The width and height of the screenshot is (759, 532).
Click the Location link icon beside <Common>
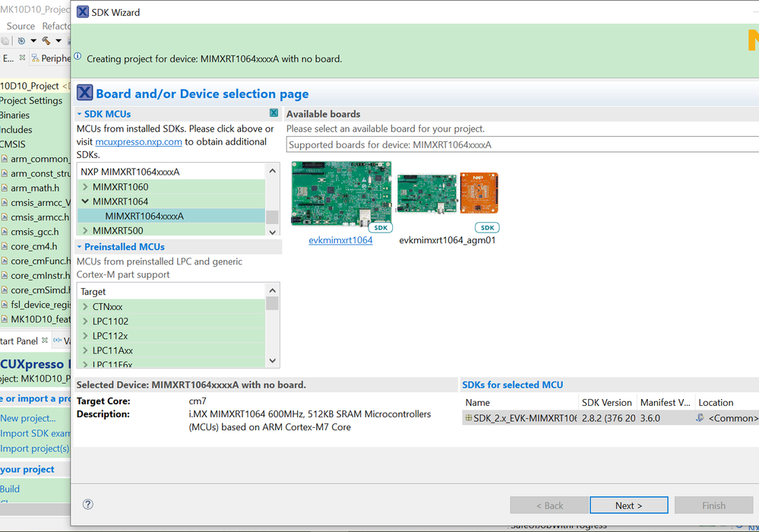click(700, 418)
